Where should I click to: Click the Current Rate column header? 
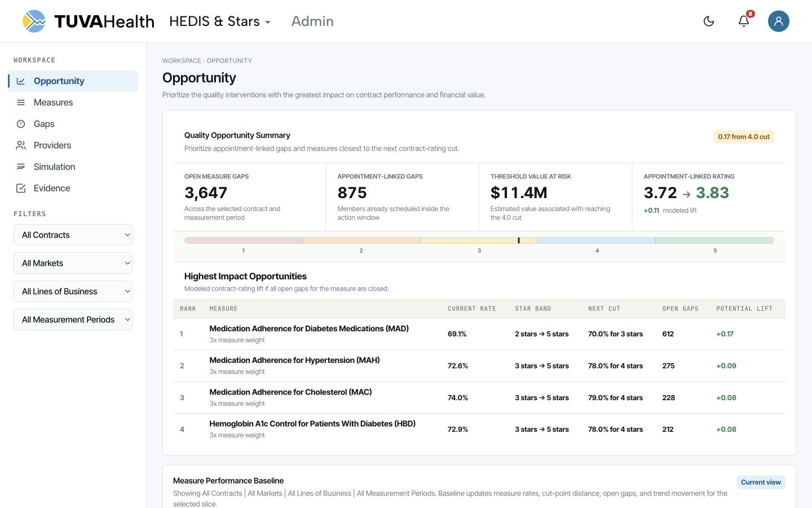click(x=472, y=309)
